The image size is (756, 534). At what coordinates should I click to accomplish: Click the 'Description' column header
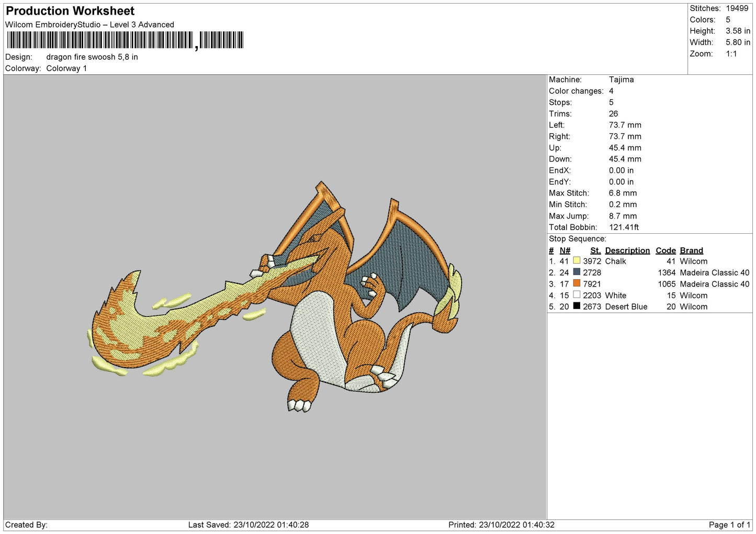(x=627, y=251)
